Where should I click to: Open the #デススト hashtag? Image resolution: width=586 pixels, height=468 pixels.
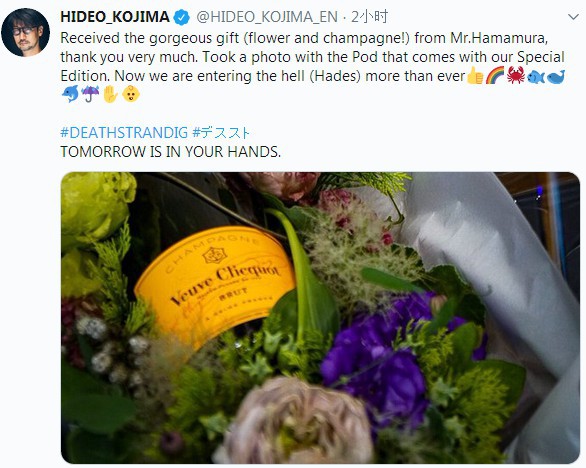[220, 133]
